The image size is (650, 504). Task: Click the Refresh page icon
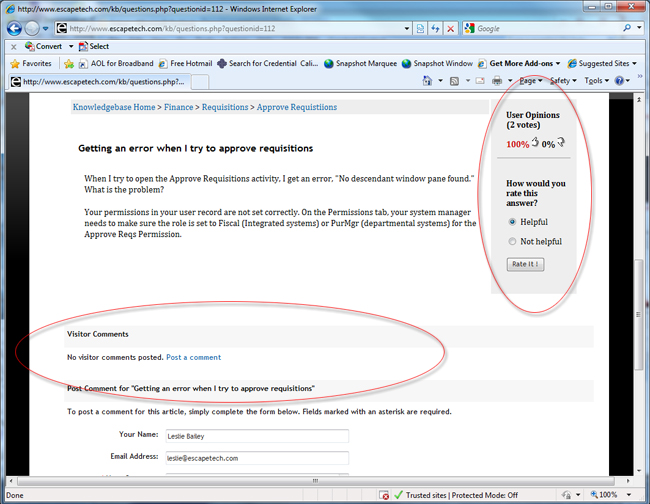[435, 29]
